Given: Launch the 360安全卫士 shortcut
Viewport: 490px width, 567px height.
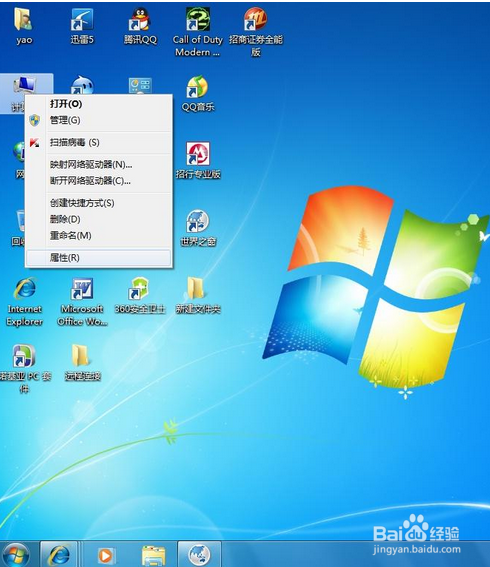Looking at the screenshot, I should point(140,289).
